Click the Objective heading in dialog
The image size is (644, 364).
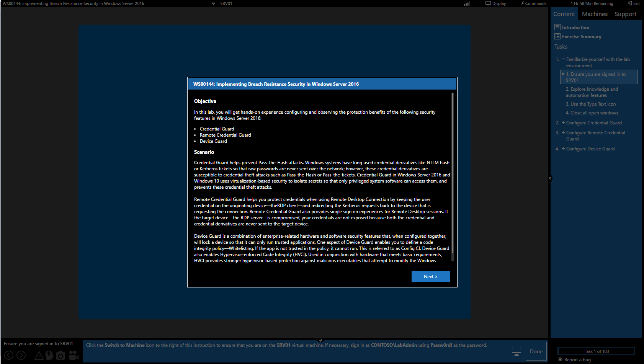point(205,101)
